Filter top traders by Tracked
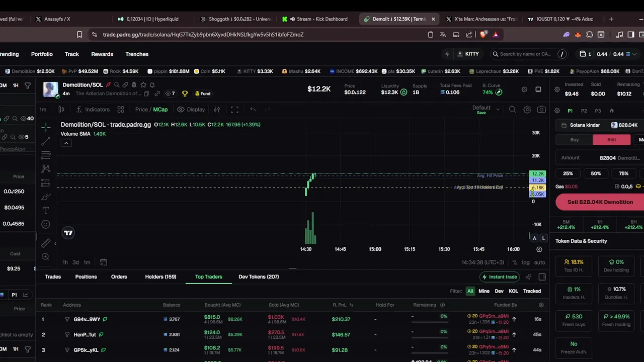 [532, 291]
